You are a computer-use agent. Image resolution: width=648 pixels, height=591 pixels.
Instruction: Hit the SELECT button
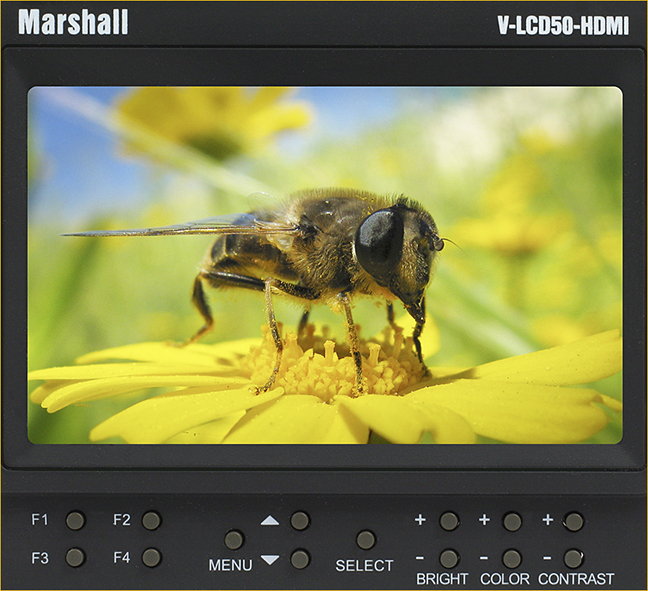coord(366,540)
